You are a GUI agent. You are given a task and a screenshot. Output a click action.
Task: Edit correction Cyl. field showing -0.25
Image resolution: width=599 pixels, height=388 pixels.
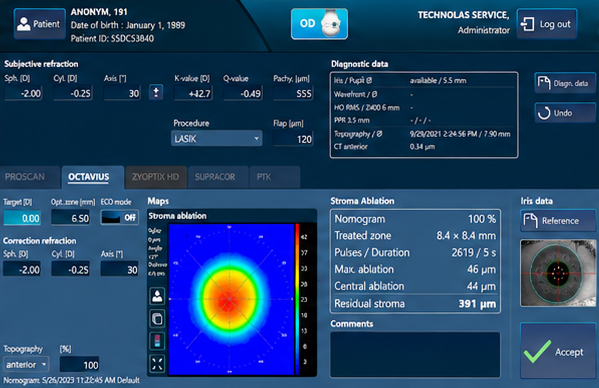tap(71, 269)
